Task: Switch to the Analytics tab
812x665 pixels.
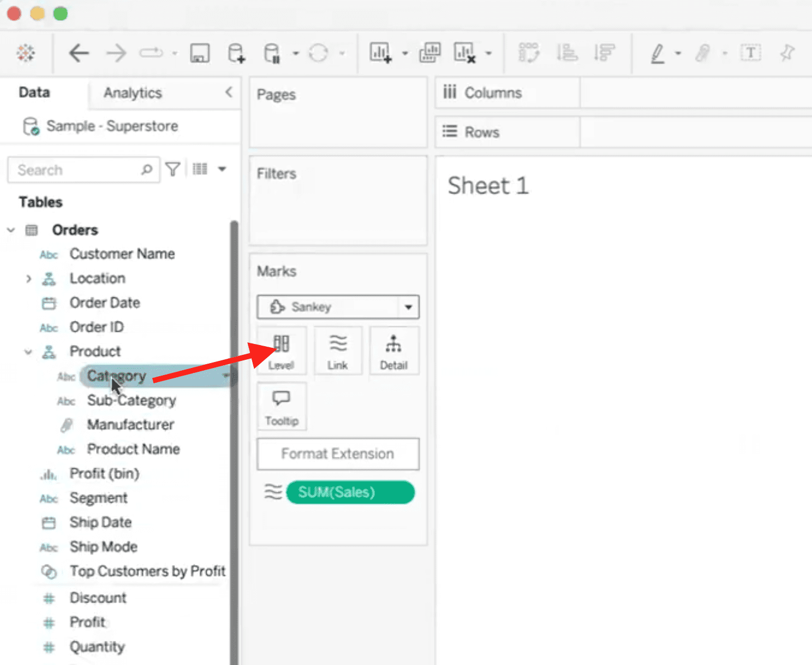Action: (x=133, y=93)
